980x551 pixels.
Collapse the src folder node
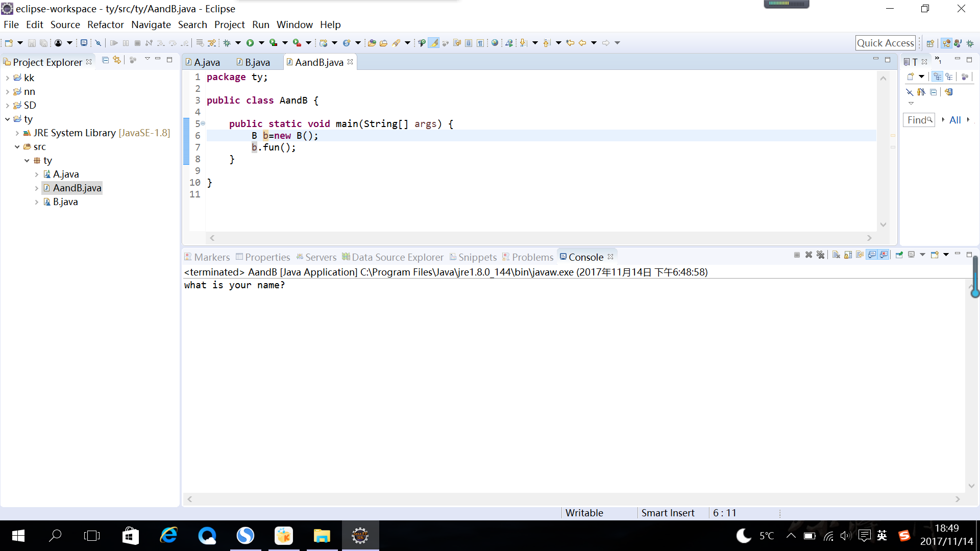17,147
